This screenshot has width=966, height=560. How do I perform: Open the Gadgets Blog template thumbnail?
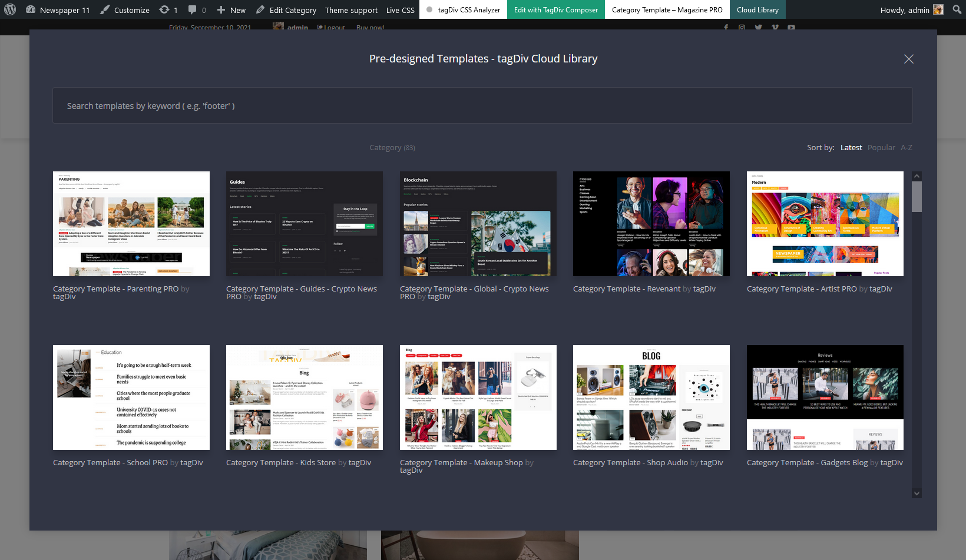[825, 397]
